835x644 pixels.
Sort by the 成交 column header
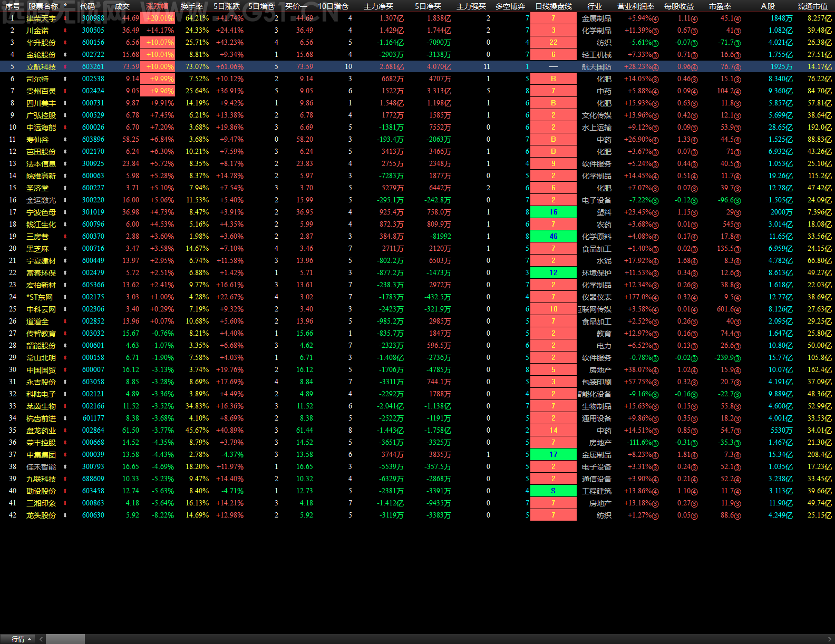tap(122, 6)
